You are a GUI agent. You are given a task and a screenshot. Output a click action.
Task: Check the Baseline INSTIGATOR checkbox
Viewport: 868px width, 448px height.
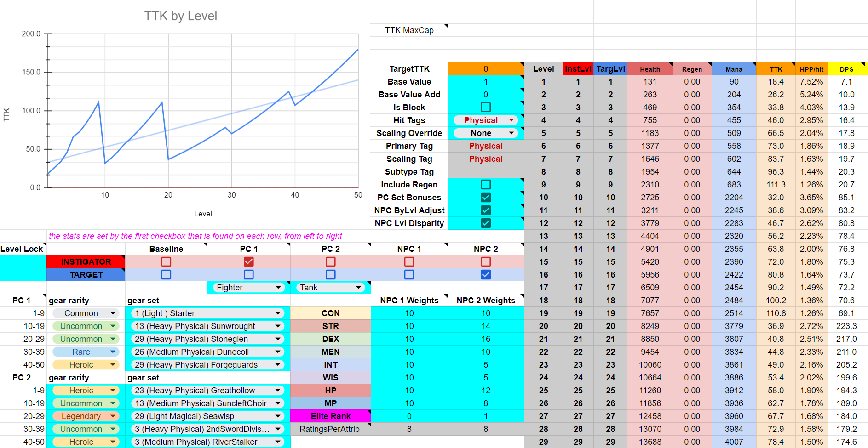click(166, 261)
